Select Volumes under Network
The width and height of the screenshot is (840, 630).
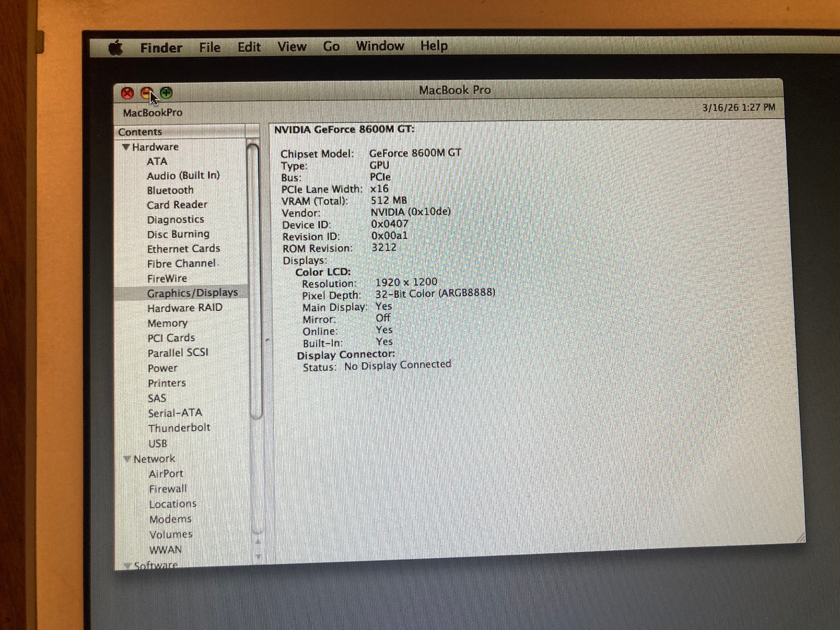[171, 534]
